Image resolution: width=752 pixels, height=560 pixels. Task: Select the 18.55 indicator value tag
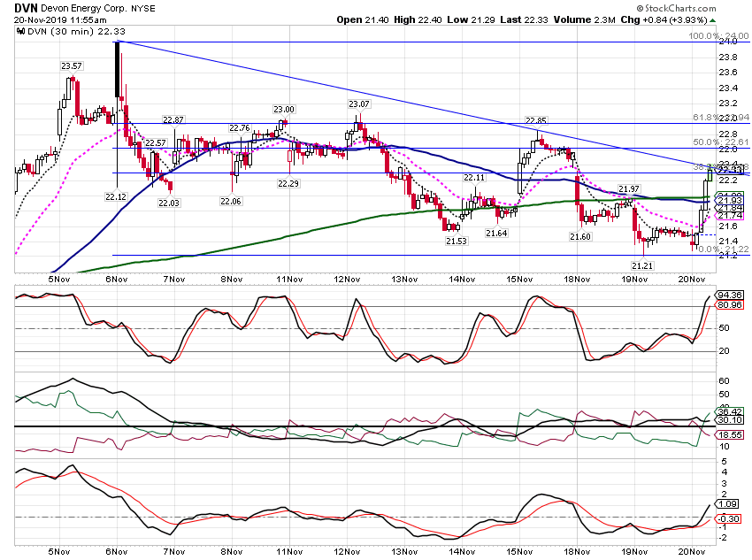[x=730, y=435]
